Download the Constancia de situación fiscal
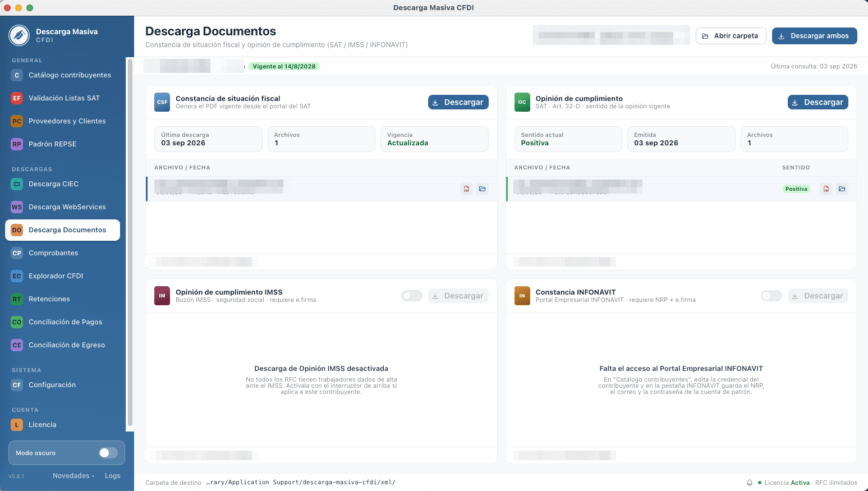This screenshot has width=868, height=491. 458,102
